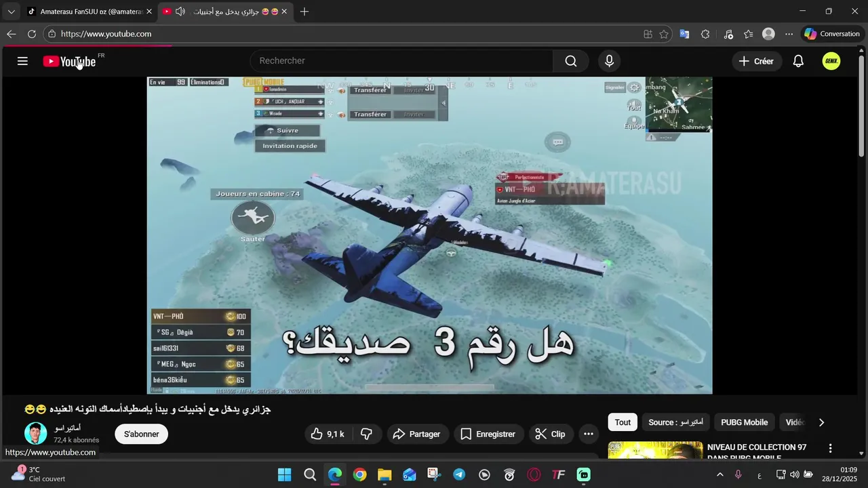Viewport: 868px width, 488px height.
Task: Open YouTube notifications bell
Action: 798,61
